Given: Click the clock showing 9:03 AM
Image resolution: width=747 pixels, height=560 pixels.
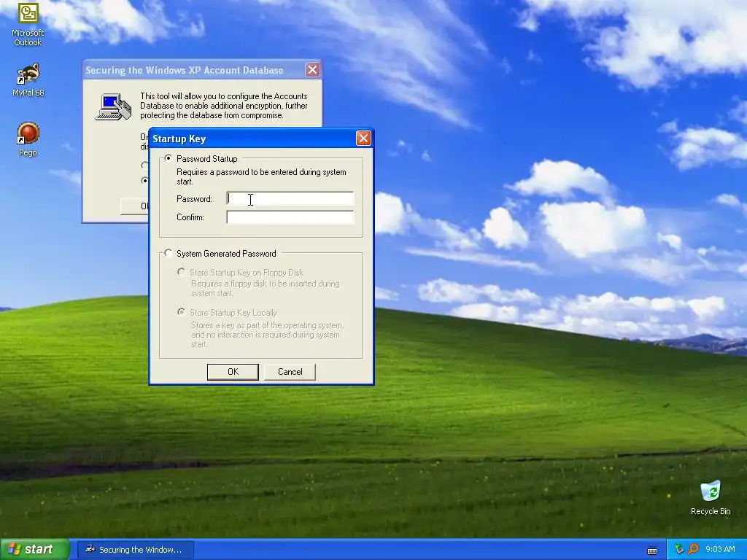Looking at the screenshot, I should (720, 549).
